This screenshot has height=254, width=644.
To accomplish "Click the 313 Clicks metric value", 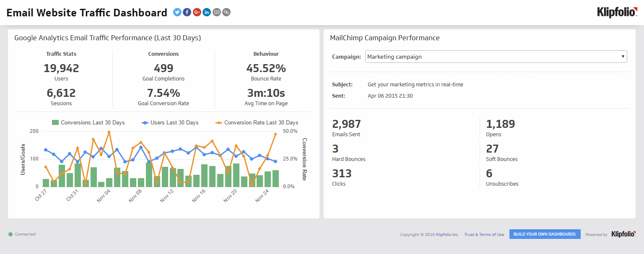I will point(342,173).
